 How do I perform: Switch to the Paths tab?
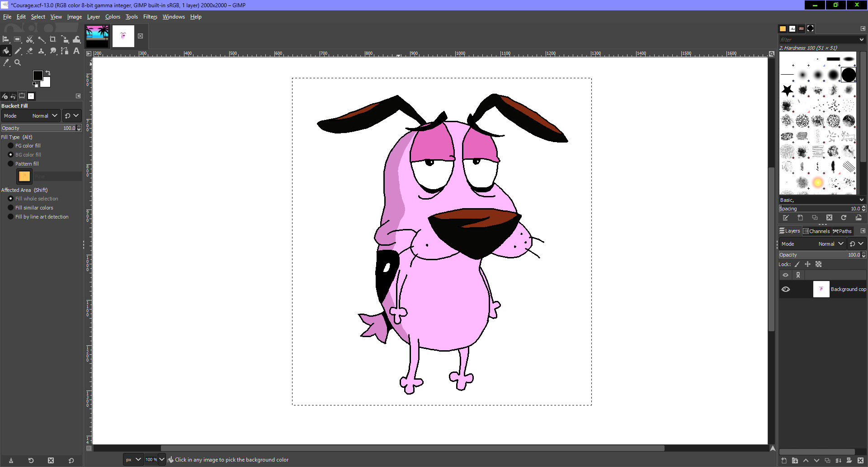tap(842, 231)
